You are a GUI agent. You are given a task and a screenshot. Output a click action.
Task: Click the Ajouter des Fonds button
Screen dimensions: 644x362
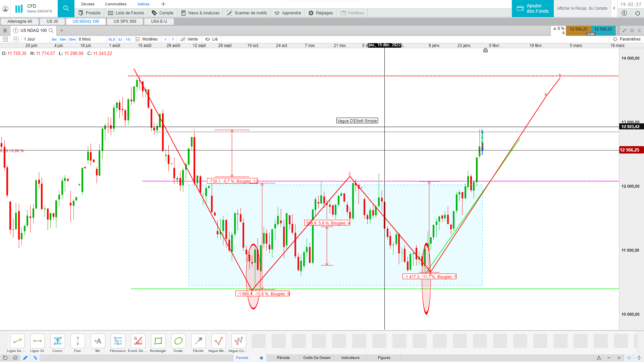(x=532, y=8)
